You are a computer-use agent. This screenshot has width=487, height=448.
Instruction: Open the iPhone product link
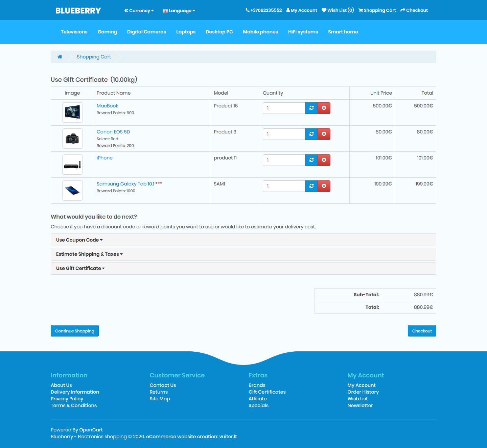click(105, 158)
